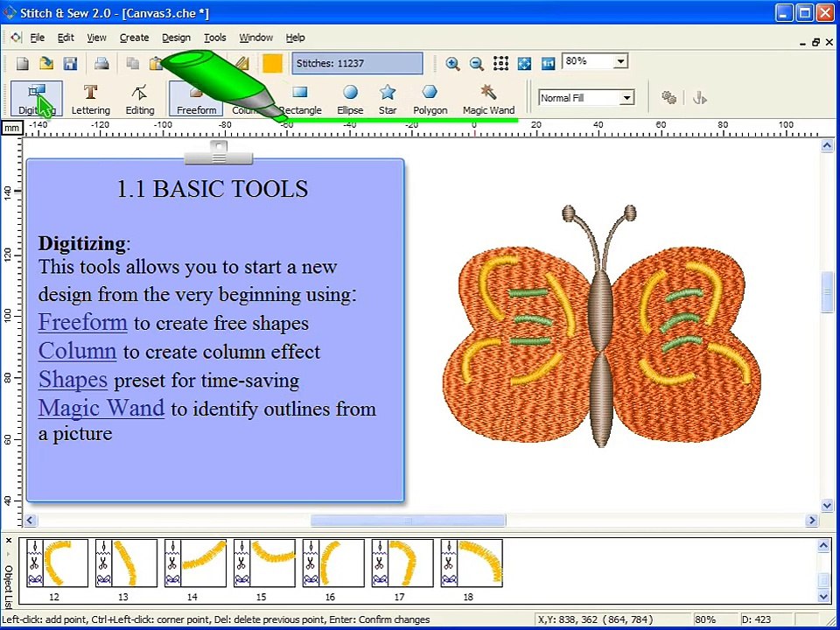Click the dotted grid selection zoom icon
The width and height of the screenshot is (840, 630).
[x=500, y=63]
